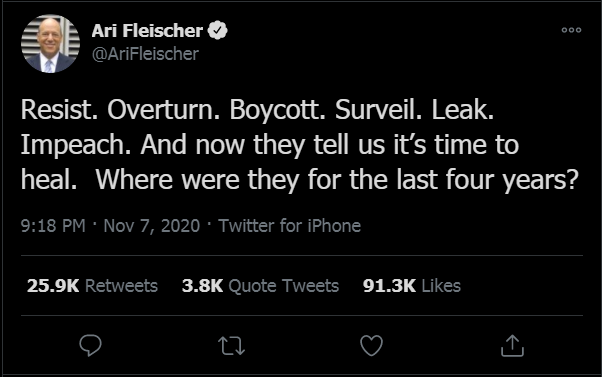This screenshot has height=377, width=602.
Task: View the 91.3K Likes list
Action: coord(412,286)
